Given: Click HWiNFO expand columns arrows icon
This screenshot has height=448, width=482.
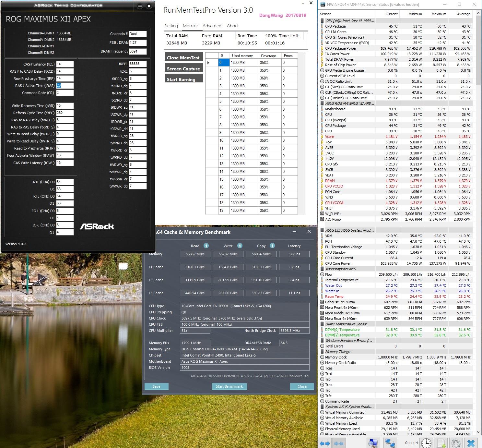Looking at the screenshot, I should point(325,443).
